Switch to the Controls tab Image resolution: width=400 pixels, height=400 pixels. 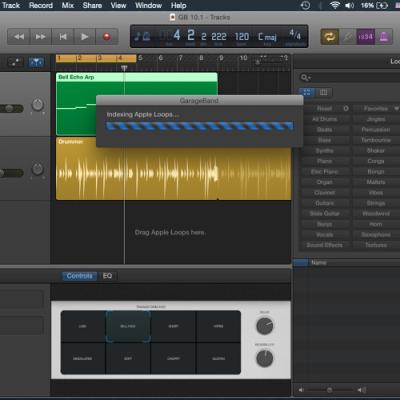pos(79,276)
